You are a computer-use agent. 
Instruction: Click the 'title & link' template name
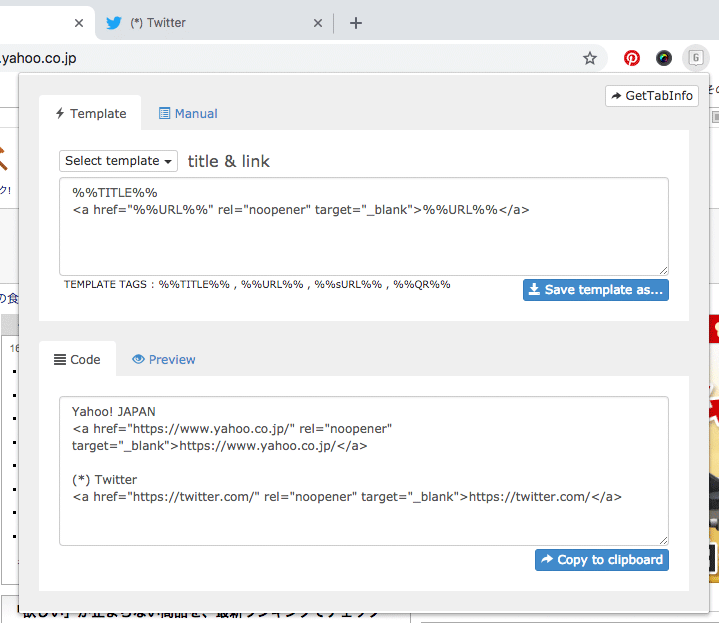click(x=229, y=161)
